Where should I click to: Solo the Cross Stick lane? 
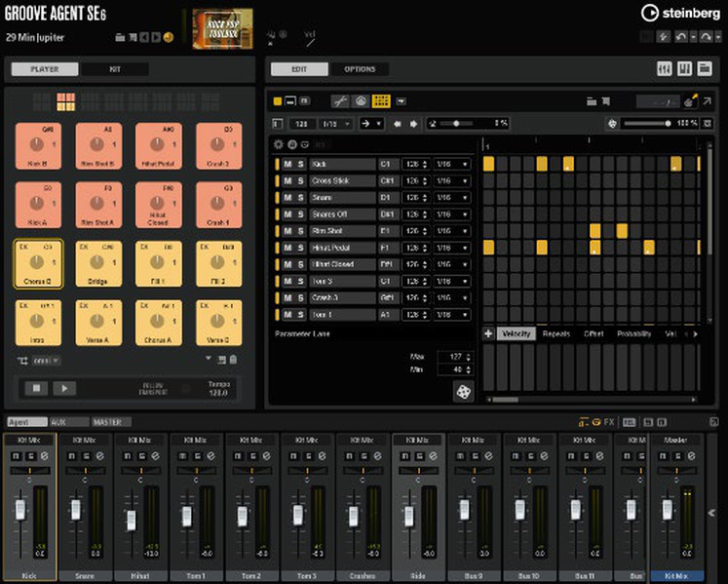pos(300,180)
